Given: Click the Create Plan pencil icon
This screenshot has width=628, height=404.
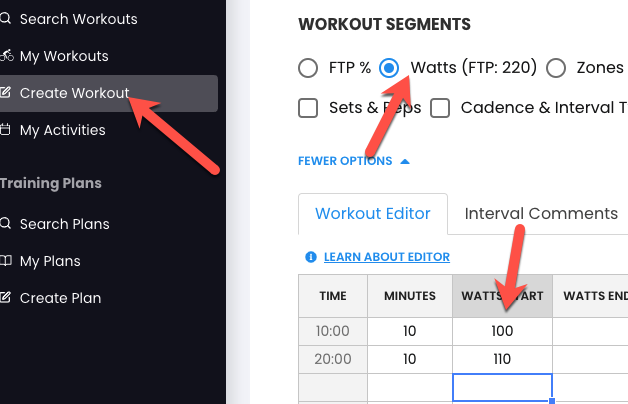Looking at the screenshot, I should [5, 297].
